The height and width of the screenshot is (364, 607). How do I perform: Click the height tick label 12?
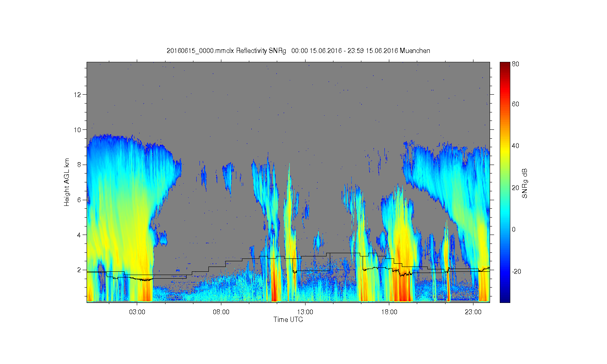(78, 95)
